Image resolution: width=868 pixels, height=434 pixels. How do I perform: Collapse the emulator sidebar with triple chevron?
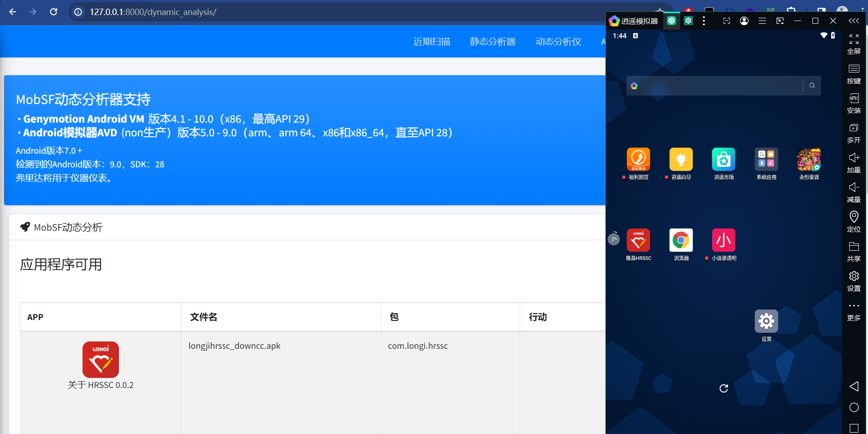coord(854,21)
